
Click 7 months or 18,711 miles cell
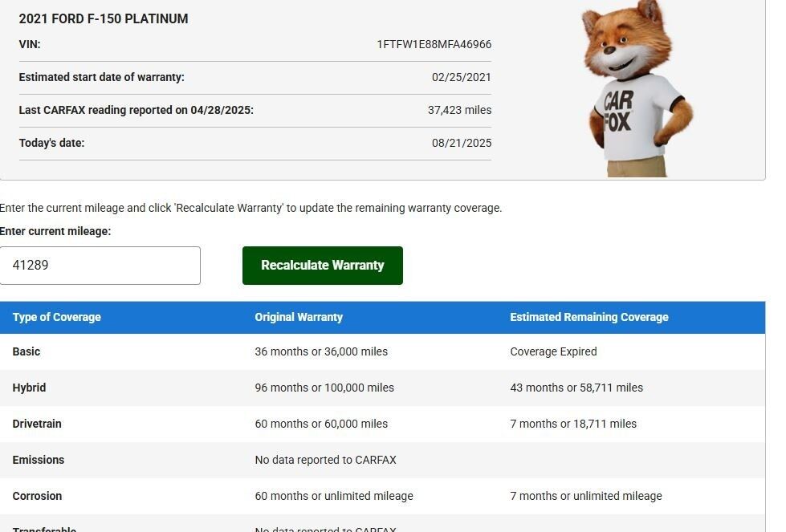(573, 424)
